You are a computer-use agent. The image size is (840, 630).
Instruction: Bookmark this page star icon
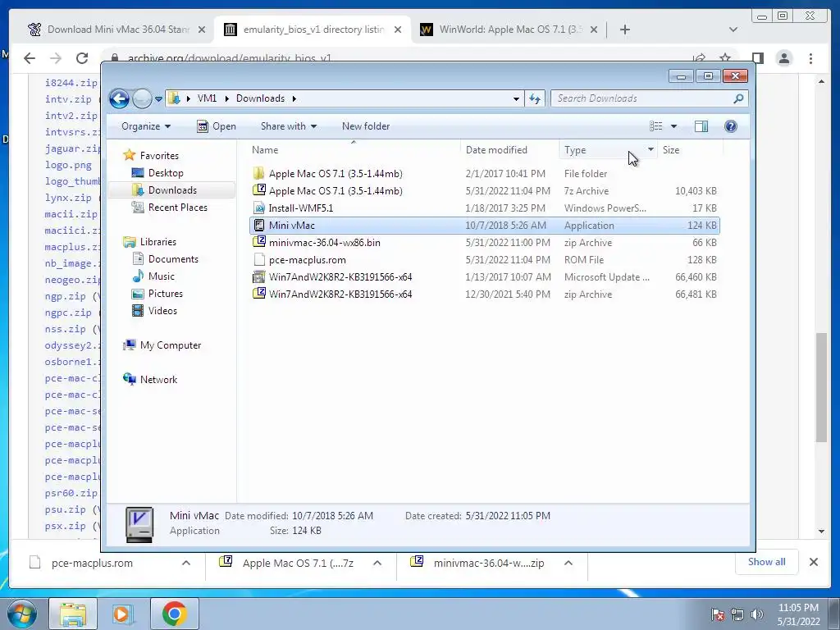click(x=725, y=58)
